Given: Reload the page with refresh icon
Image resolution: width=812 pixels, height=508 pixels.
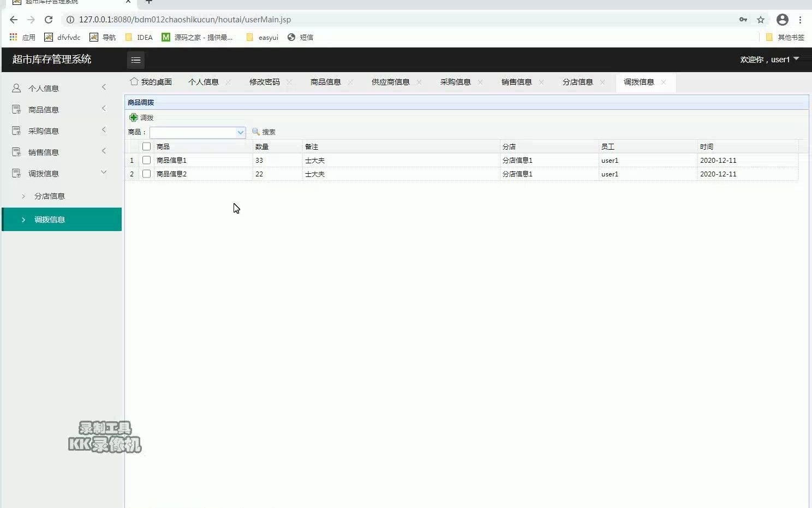Looking at the screenshot, I should click(49, 20).
